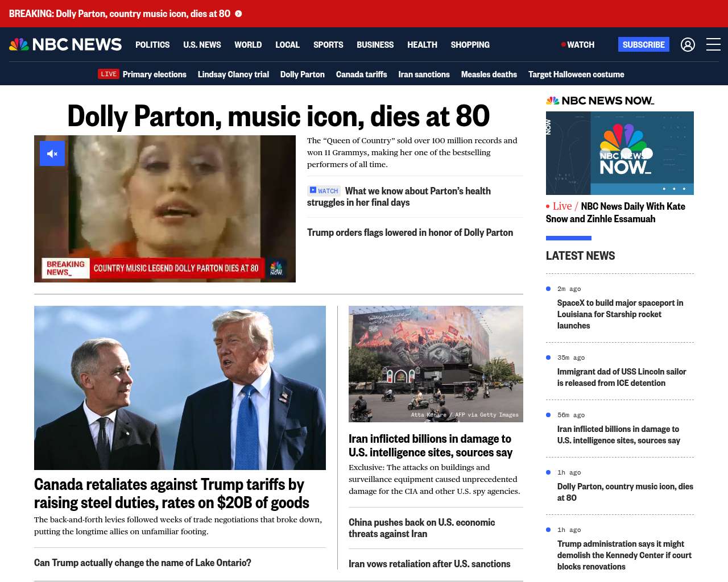Click the '35m ago' timestamp
Screen dimensions: 728x582
571,357
